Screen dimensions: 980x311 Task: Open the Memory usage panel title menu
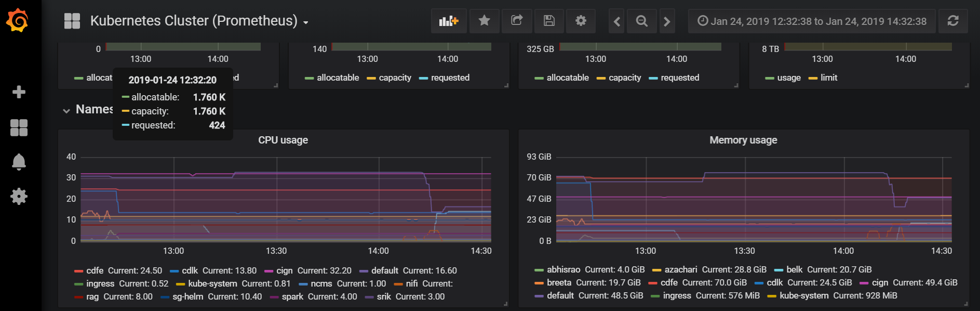point(743,140)
